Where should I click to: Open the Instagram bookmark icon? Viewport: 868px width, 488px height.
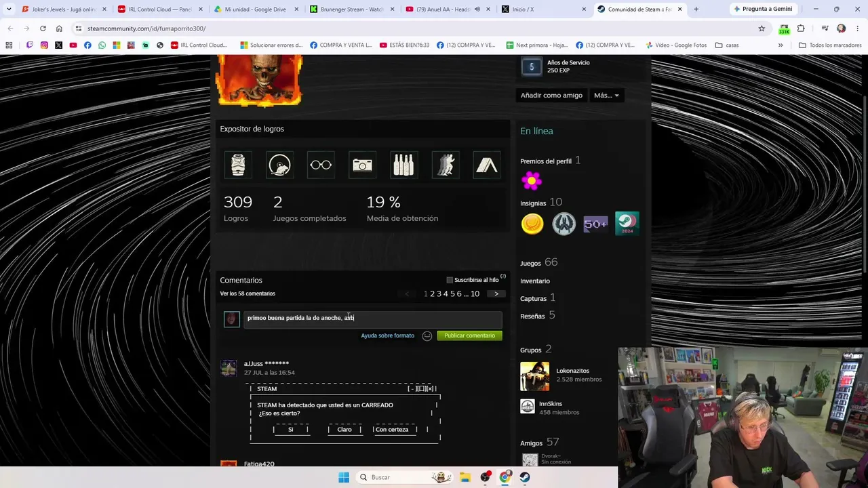point(44,45)
